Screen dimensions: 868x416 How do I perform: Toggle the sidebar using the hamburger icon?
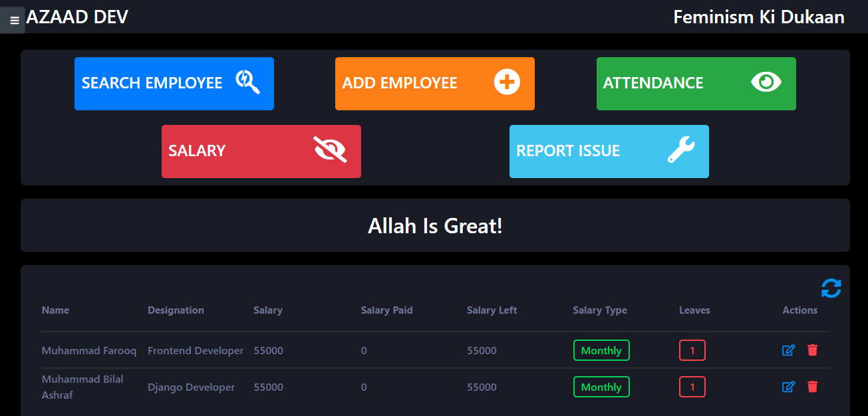click(13, 20)
